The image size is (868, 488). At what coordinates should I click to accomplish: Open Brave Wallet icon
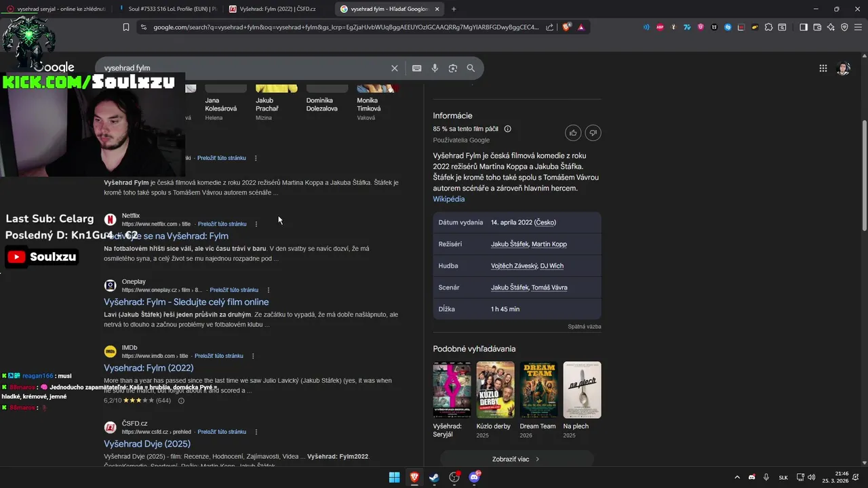point(817,27)
